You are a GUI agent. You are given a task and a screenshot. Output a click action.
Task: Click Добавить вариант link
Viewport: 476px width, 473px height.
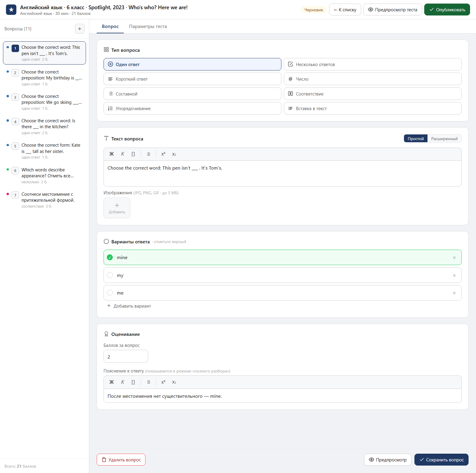pos(129,306)
